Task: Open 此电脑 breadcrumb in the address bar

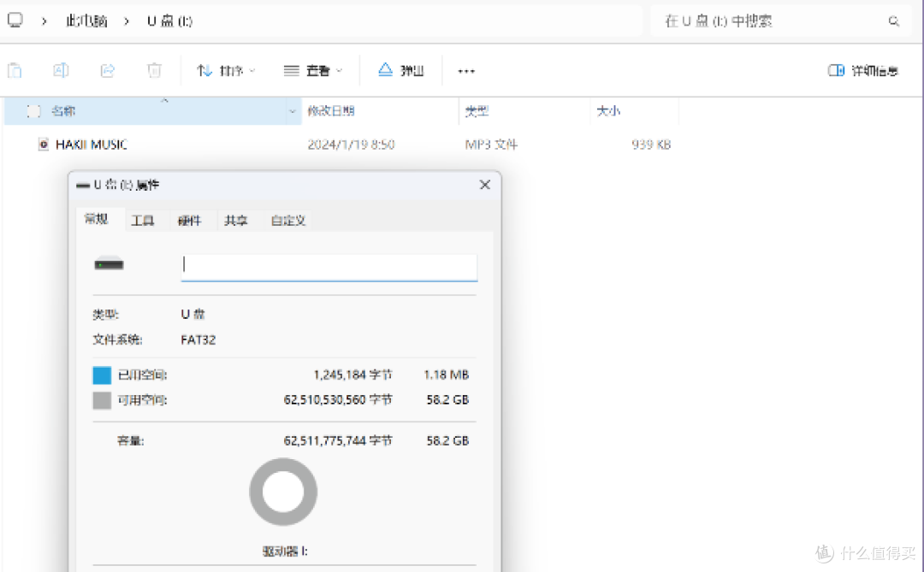Action: tap(86, 21)
